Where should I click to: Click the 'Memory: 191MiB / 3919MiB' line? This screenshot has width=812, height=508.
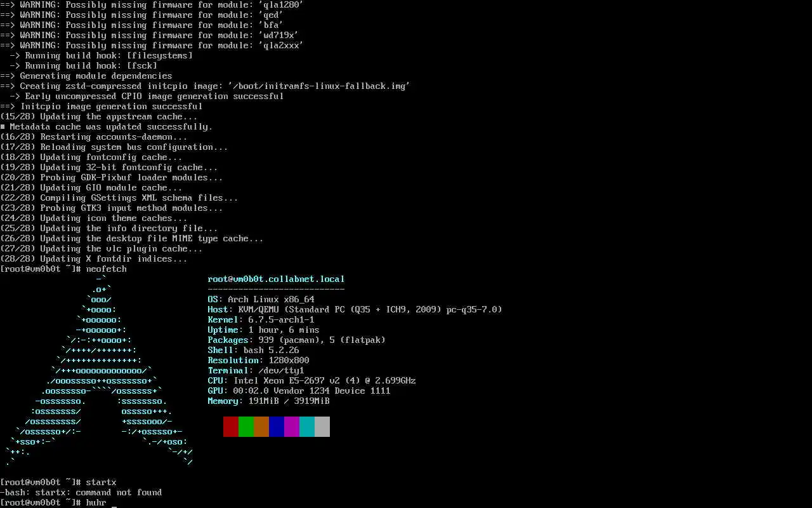click(268, 401)
